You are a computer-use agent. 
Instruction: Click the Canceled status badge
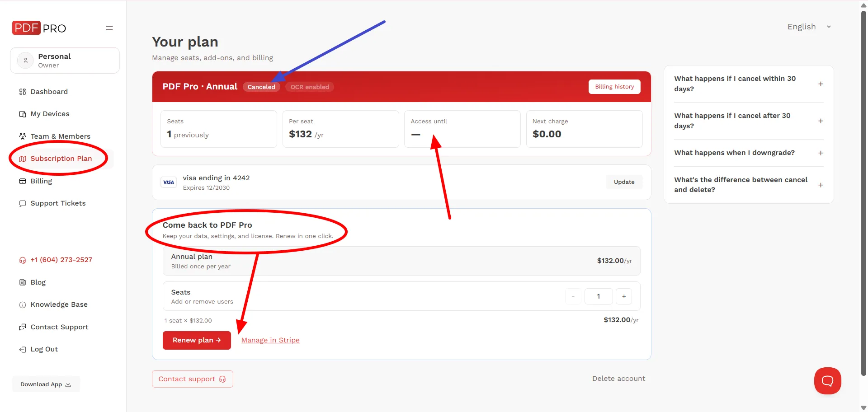click(x=261, y=87)
